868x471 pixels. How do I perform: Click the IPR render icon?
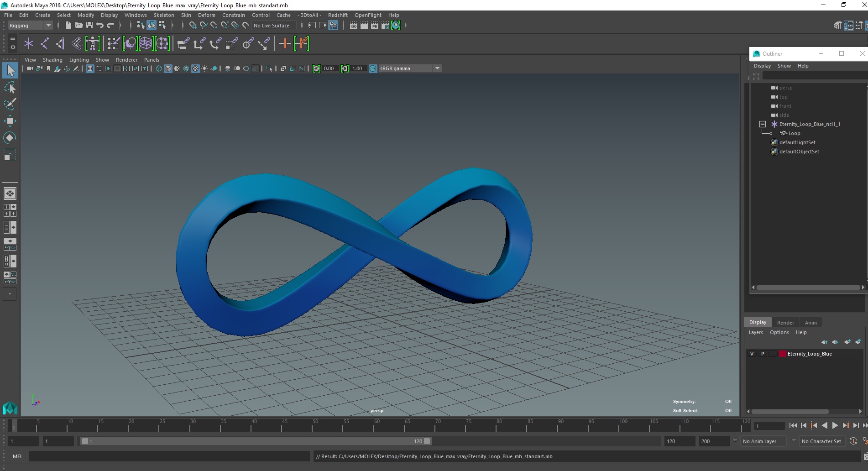point(375,26)
